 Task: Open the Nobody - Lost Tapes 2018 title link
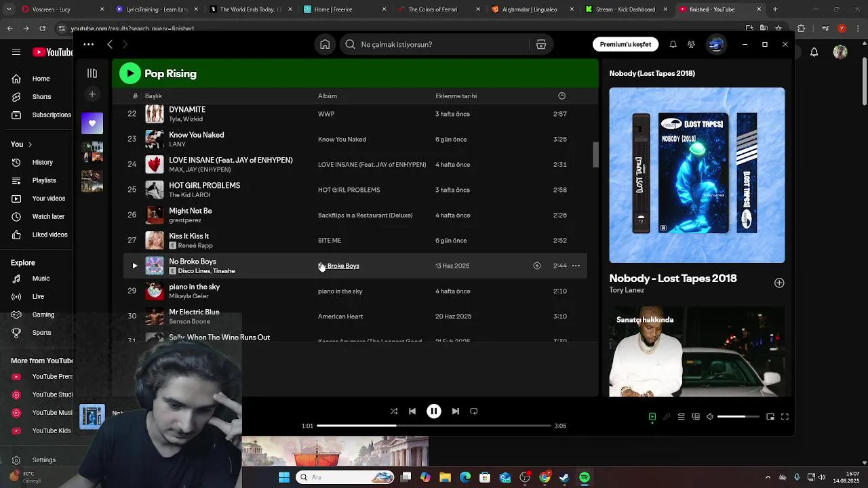tap(673, 278)
